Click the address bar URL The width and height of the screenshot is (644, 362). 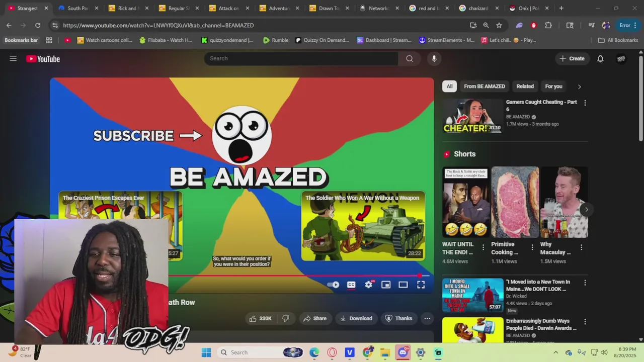click(158, 25)
